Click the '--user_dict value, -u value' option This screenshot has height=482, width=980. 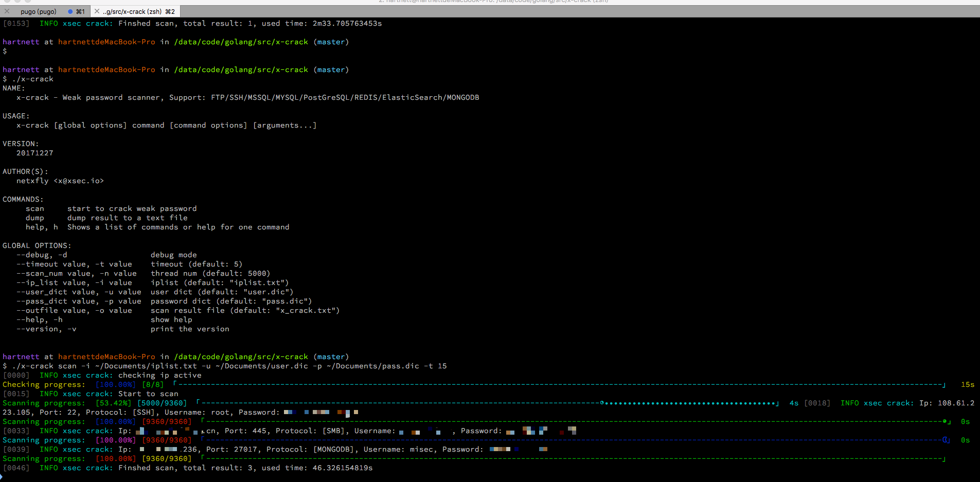coord(79,292)
